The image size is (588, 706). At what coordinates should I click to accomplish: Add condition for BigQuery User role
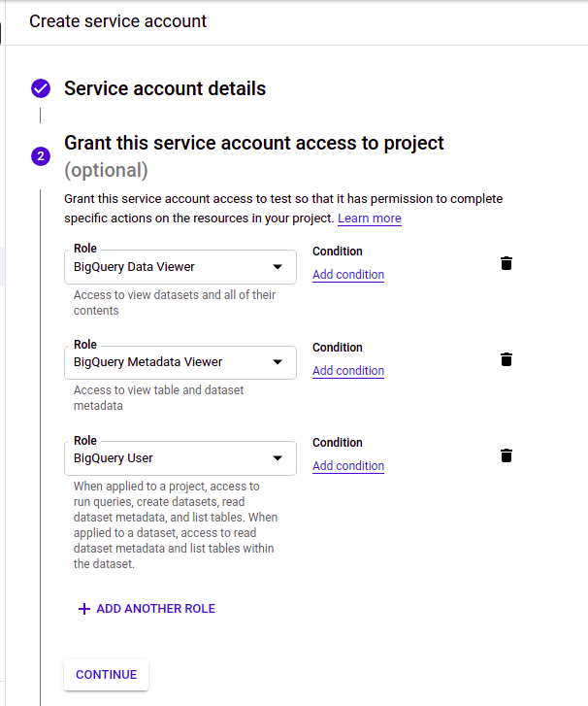(348, 465)
